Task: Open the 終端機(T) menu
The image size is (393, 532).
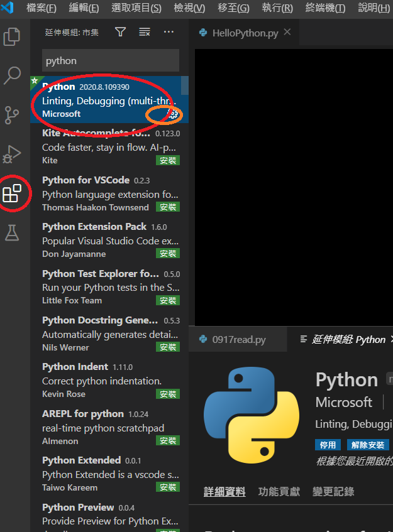Action: 325,8
